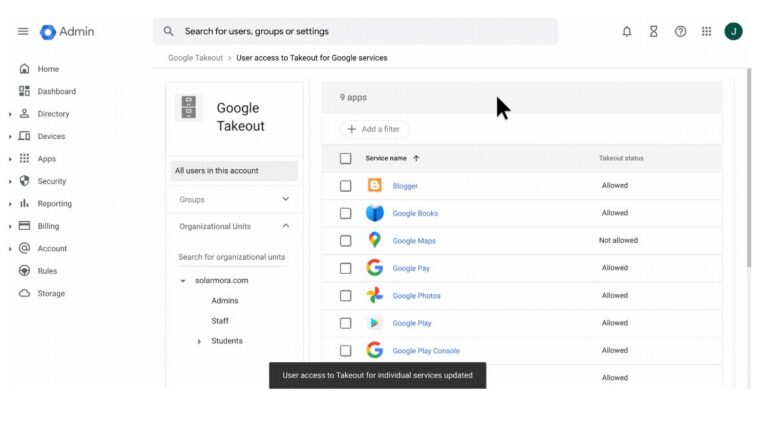
Task: Collapse the Organizational Units section
Action: coord(286,226)
